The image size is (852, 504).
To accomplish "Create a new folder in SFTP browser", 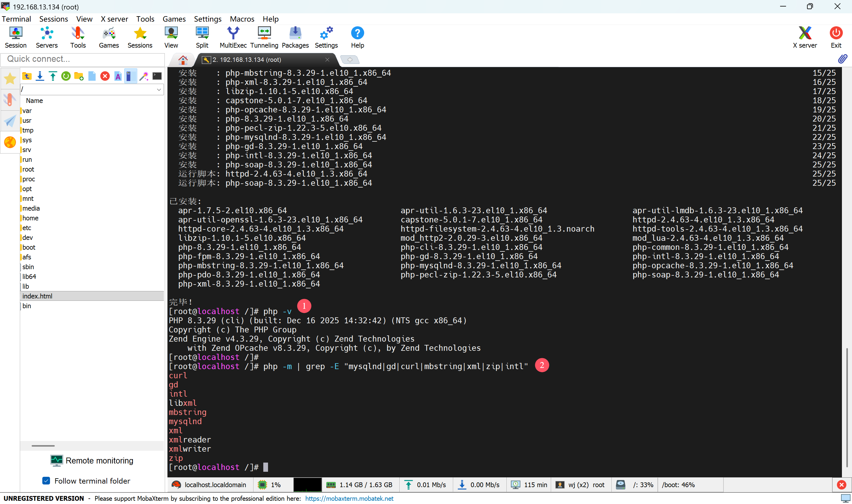I will 79,76.
